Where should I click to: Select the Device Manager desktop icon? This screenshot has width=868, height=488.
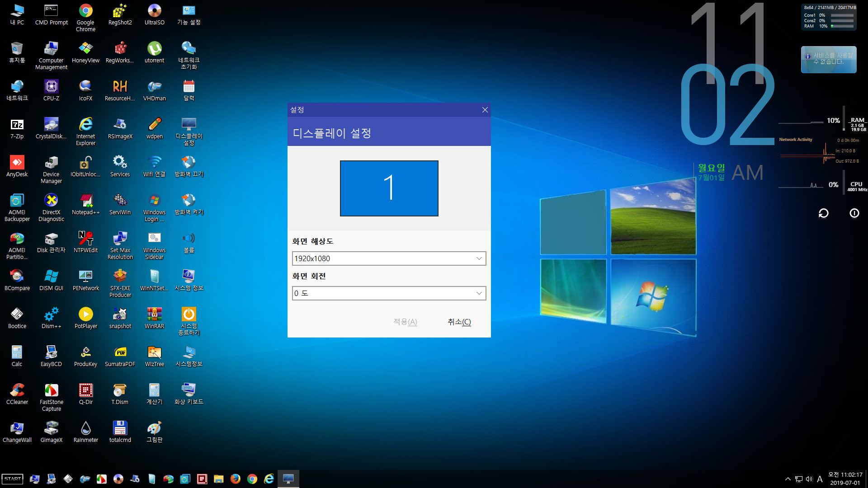(x=52, y=170)
